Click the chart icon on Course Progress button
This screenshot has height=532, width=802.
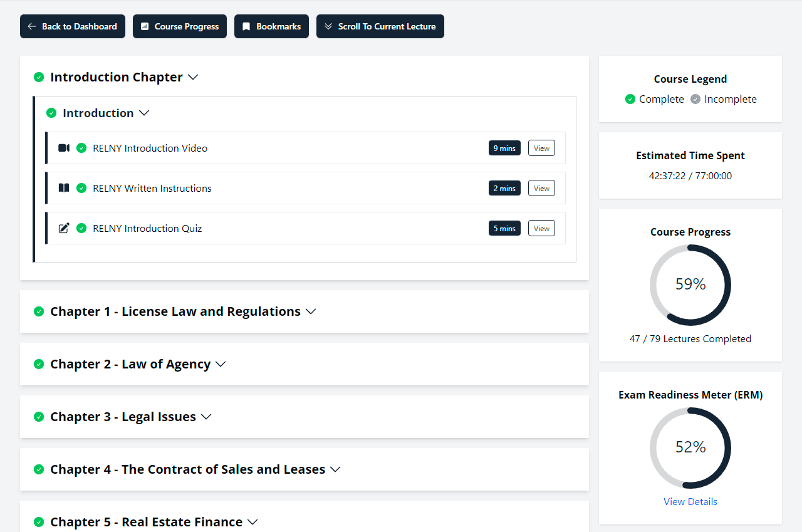(x=145, y=26)
